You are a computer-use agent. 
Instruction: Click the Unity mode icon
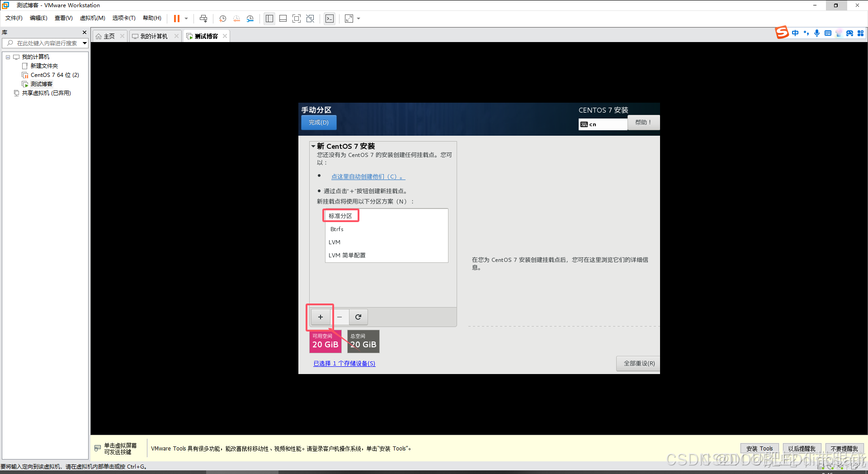click(310, 19)
